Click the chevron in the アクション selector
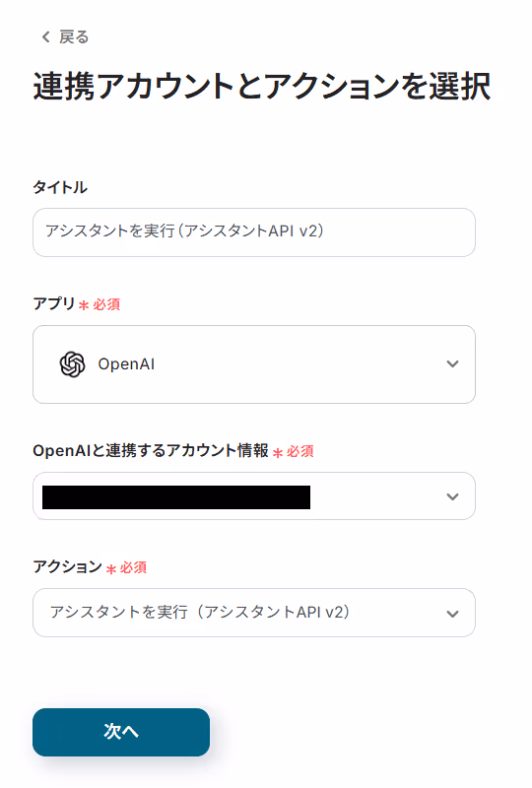The image size is (532, 788). coord(452,614)
